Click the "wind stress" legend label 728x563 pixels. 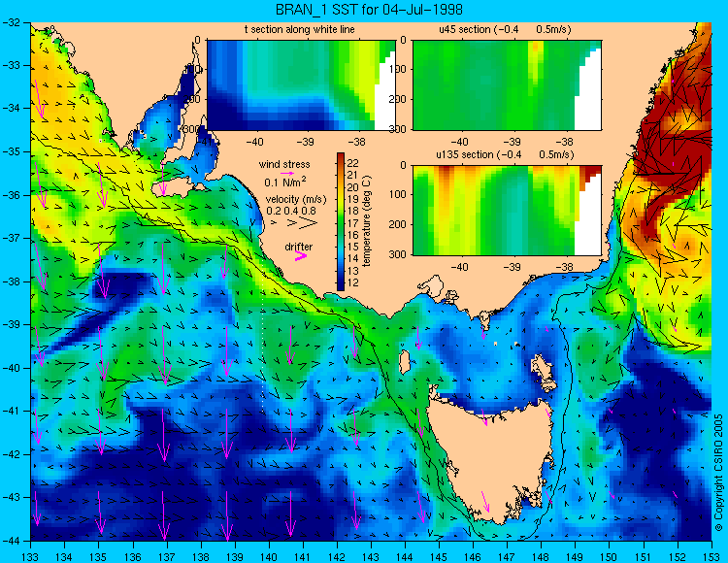(284, 164)
